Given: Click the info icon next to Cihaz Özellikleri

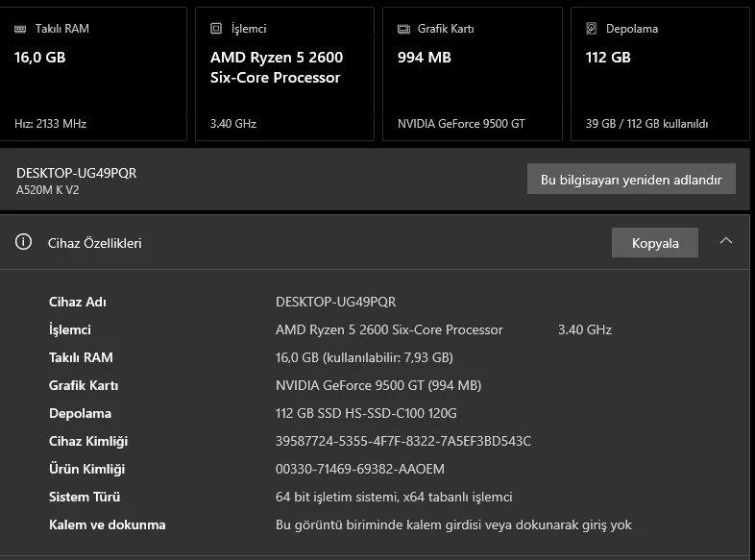Looking at the screenshot, I should pyautogui.click(x=23, y=242).
